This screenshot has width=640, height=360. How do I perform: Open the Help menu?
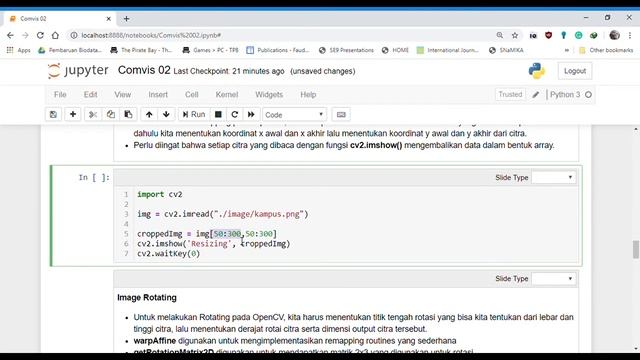click(308, 95)
